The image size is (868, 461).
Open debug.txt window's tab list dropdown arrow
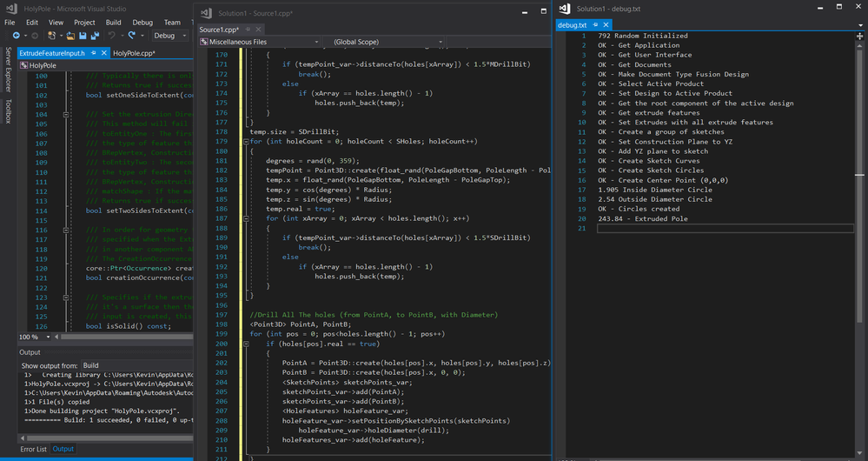tap(859, 25)
